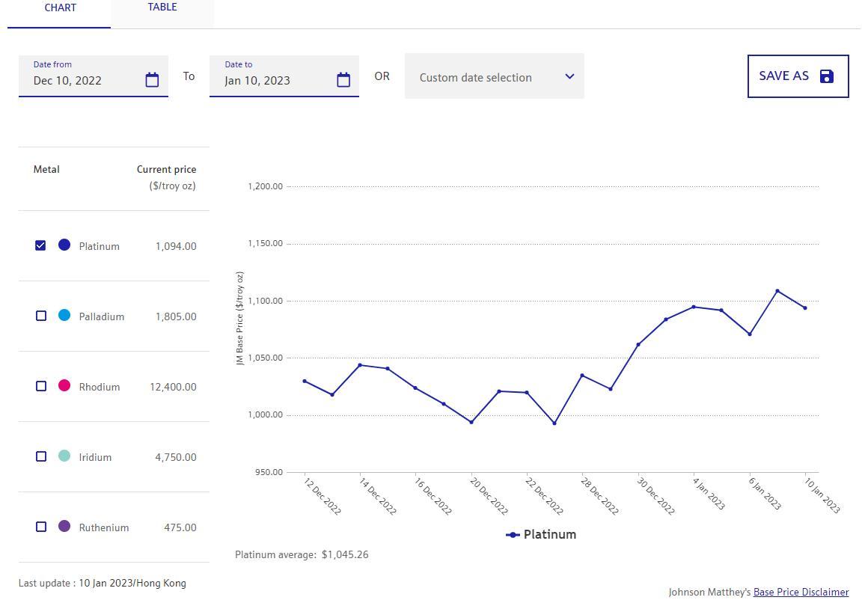868x612 pixels.
Task: Open the Date from calendar icon
Action: [x=152, y=80]
